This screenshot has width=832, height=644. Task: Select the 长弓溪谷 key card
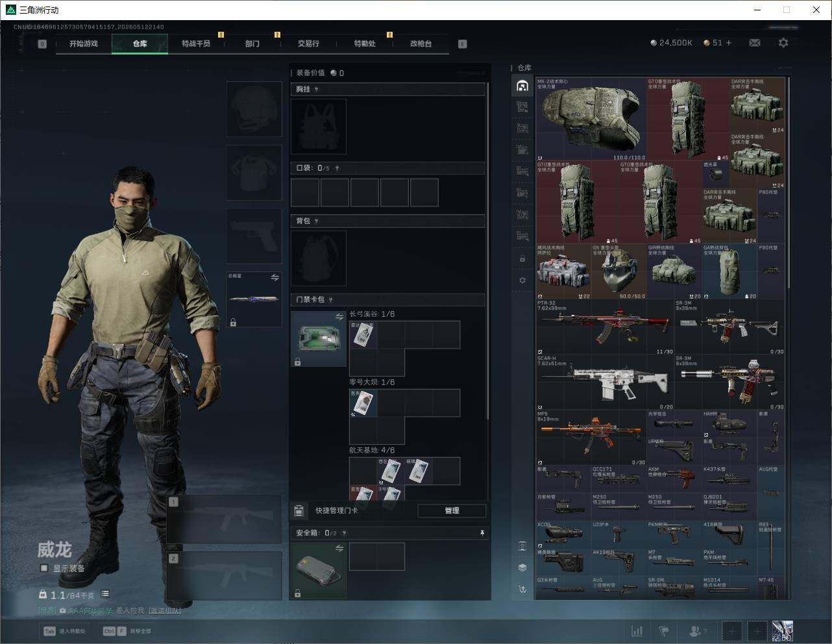[363, 335]
